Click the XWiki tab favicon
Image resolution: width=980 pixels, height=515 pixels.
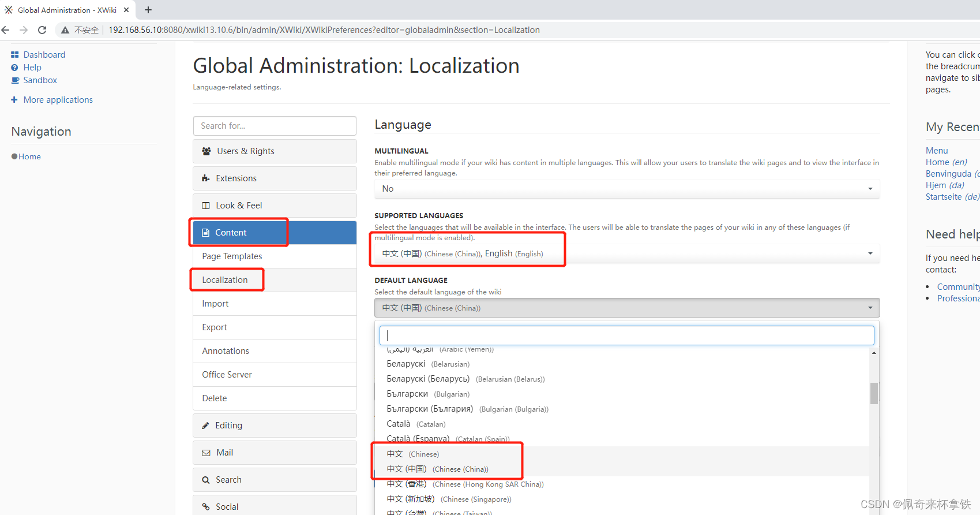coord(9,10)
